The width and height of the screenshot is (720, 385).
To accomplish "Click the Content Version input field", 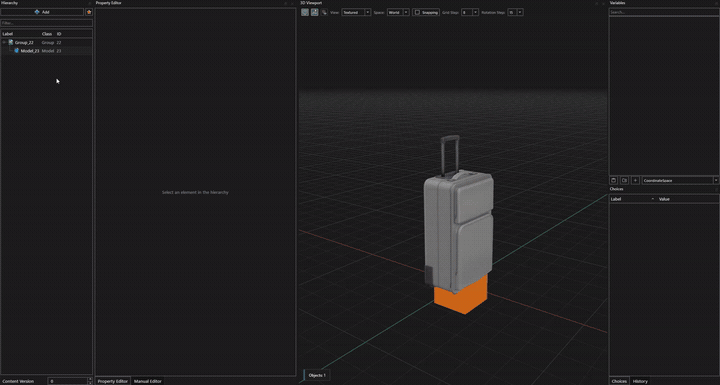I will 68,381.
